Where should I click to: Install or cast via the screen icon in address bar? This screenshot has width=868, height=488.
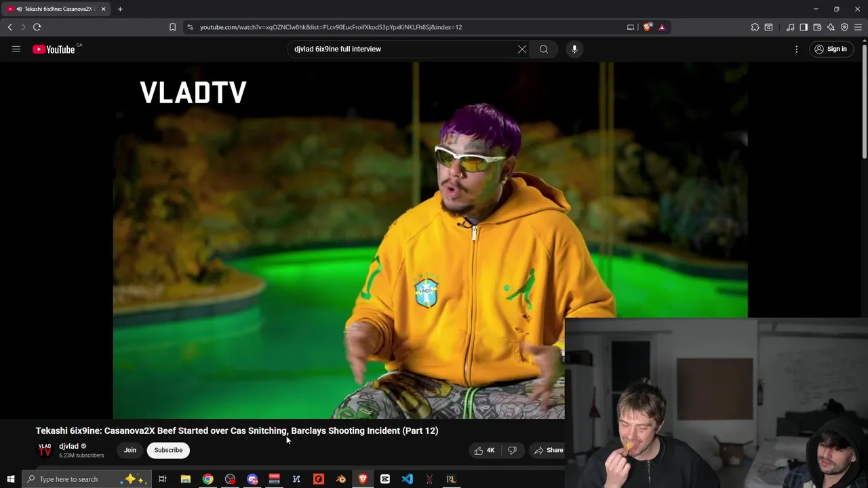click(x=631, y=27)
